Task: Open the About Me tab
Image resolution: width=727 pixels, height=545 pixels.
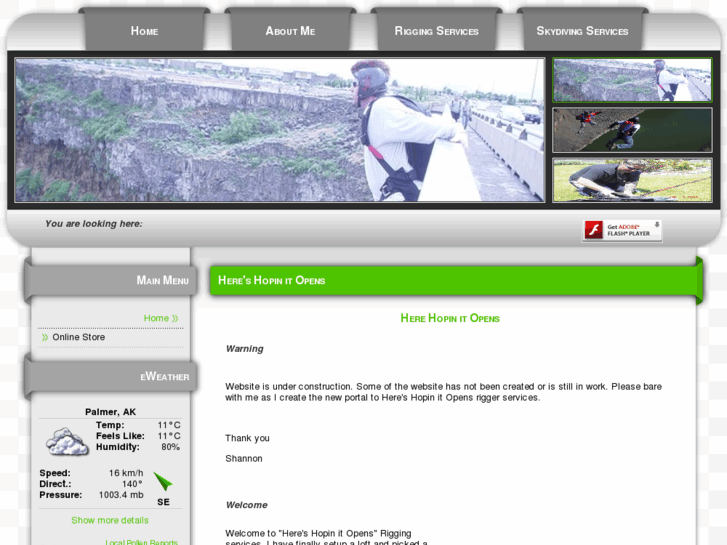Action: (290, 31)
